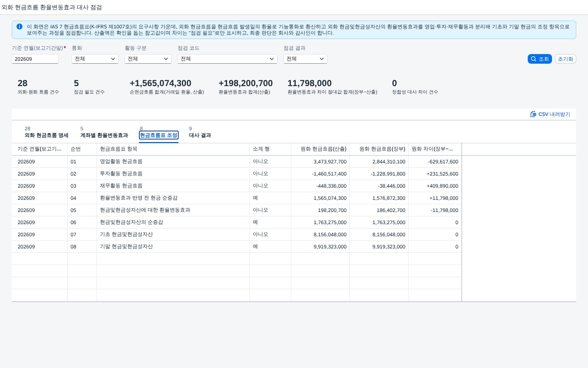This screenshot has width=588, height=368.
Task: Click the blue information icon in the notice banner
Action: [19, 26]
